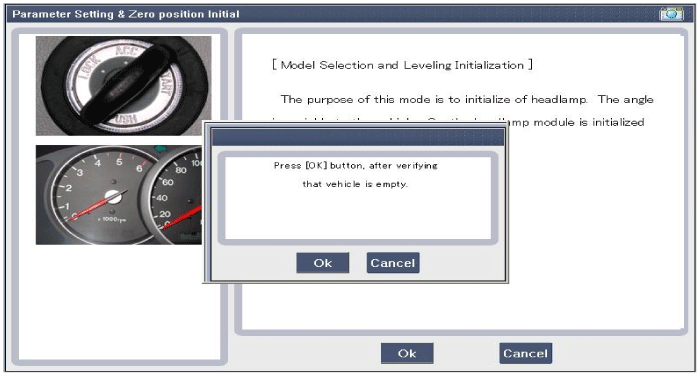Click the ignition key switch picture

click(x=124, y=86)
